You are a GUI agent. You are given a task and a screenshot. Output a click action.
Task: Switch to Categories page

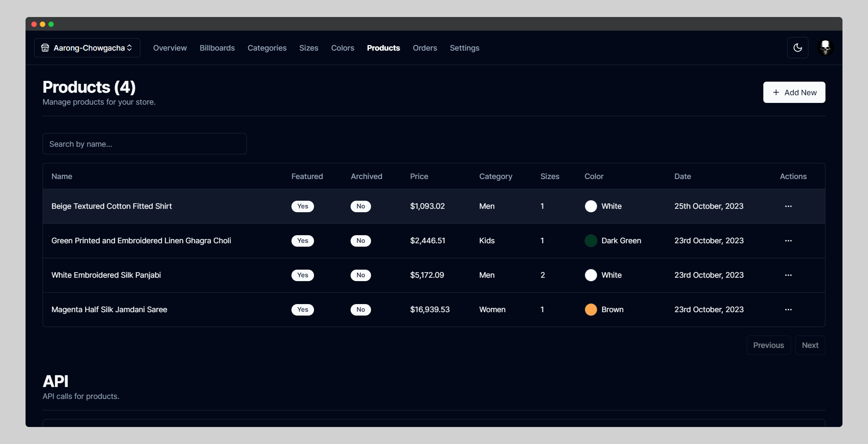(267, 48)
